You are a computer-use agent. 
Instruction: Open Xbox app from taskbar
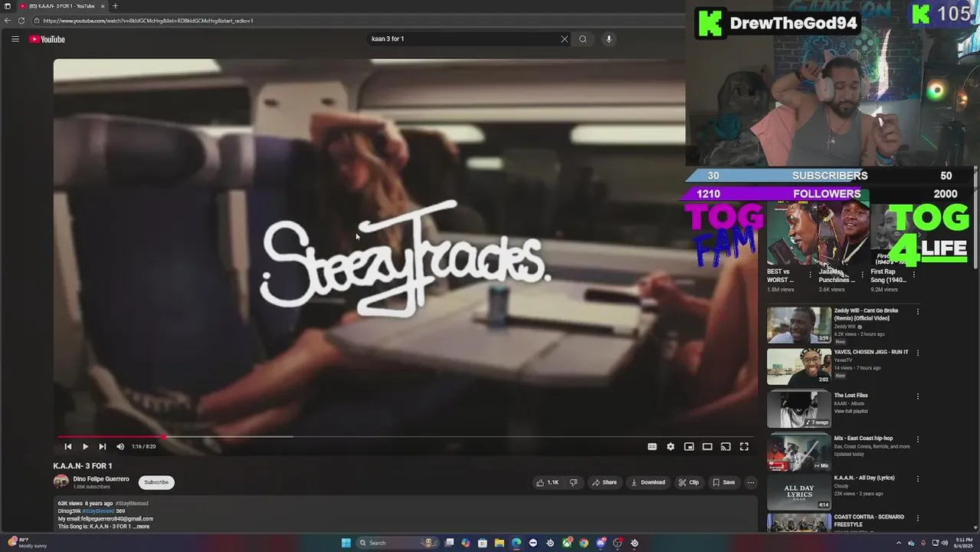pyautogui.click(x=567, y=543)
